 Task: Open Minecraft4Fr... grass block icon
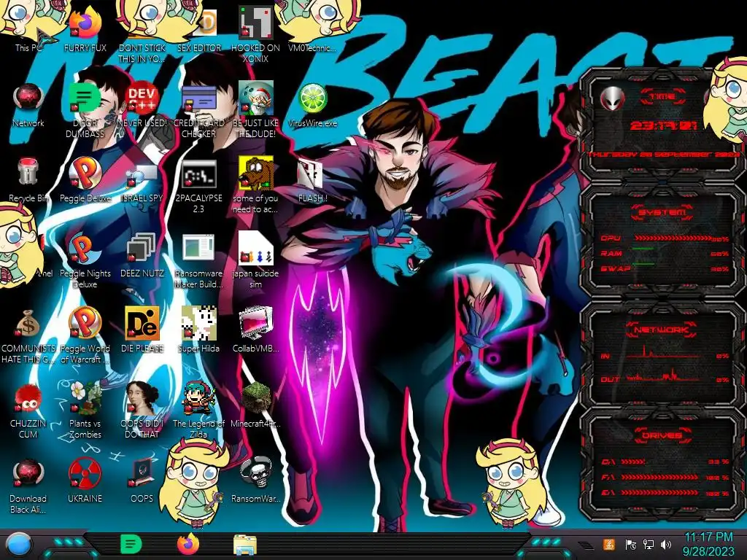(255, 405)
